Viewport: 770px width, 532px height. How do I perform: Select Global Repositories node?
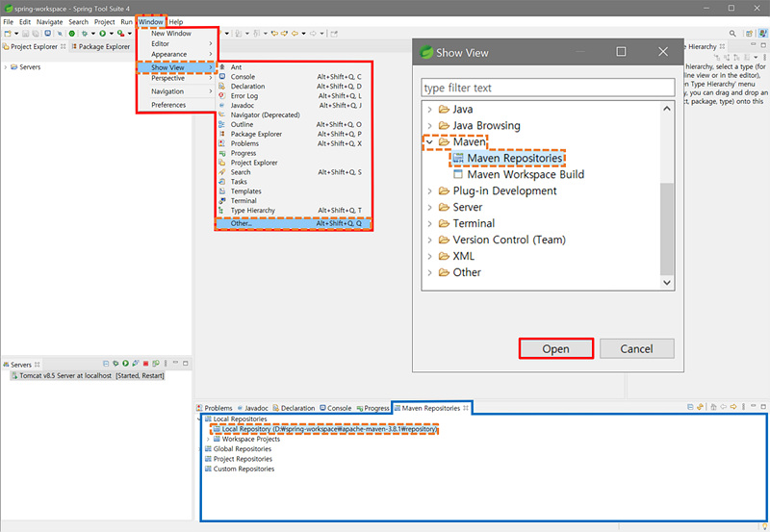pos(238,449)
